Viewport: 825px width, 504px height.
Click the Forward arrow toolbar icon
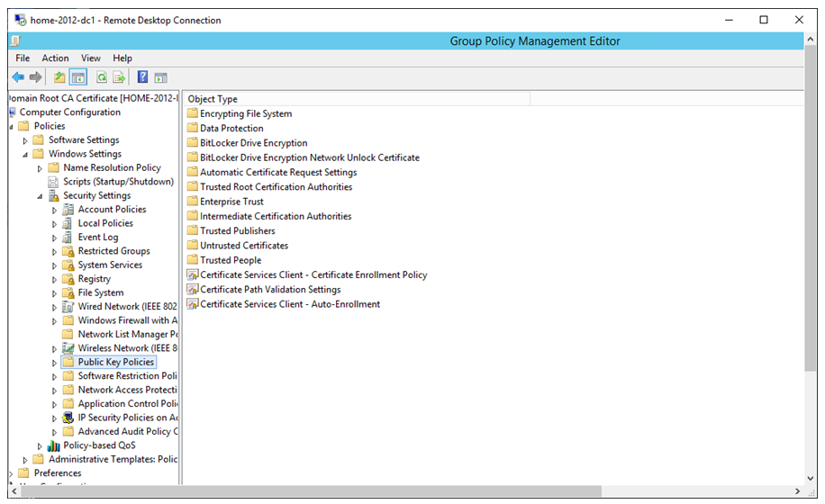35,77
